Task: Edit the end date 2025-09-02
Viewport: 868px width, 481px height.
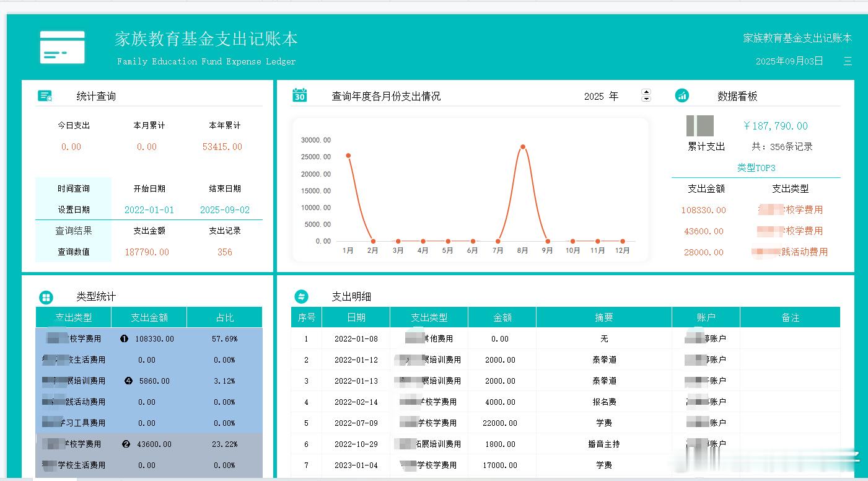Action: click(x=225, y=210)
